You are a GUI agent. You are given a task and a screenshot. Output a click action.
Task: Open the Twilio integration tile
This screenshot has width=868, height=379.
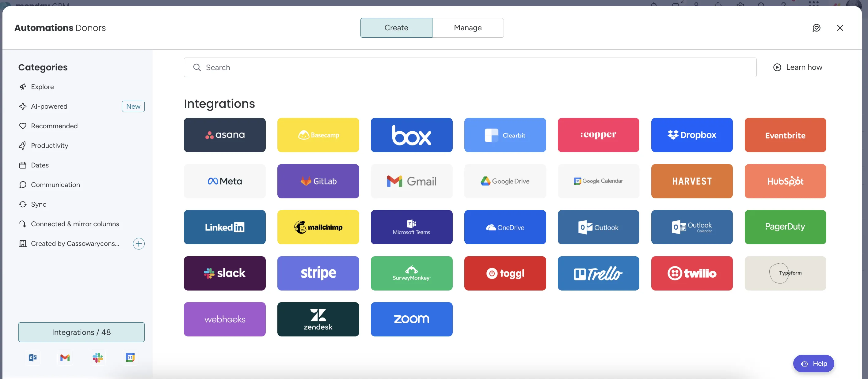692,273
